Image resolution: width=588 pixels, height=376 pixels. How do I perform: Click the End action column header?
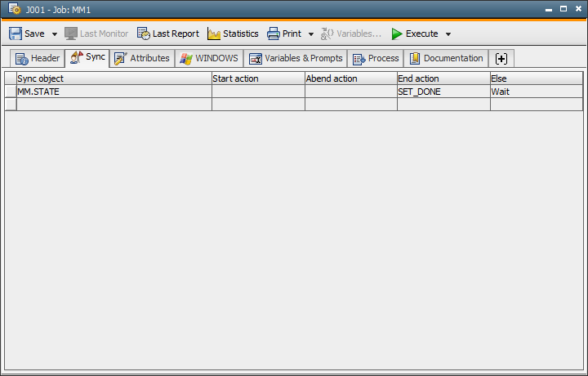[x=443, y=78]
